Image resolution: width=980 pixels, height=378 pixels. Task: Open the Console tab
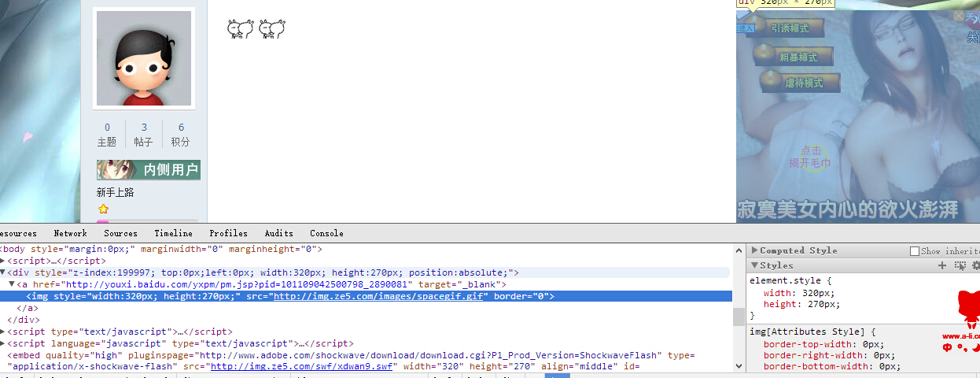(326, 233)
